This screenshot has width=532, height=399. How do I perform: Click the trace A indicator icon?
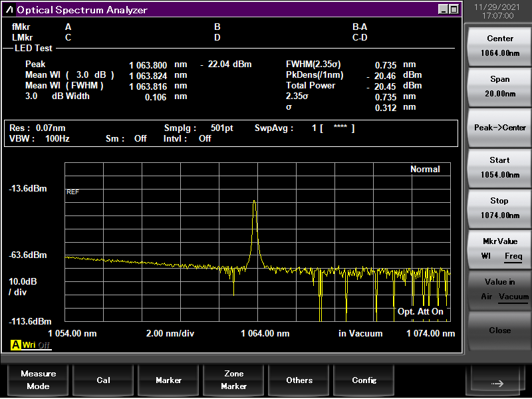[15, 345]
